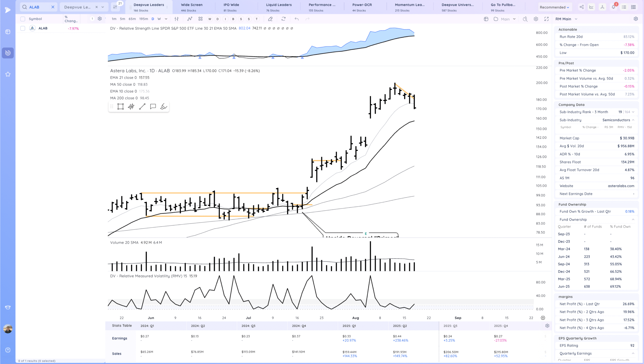The width and height of the screenshot is (644, 364).
Task: Switch to data grid view icon
Action: (633, 7)
